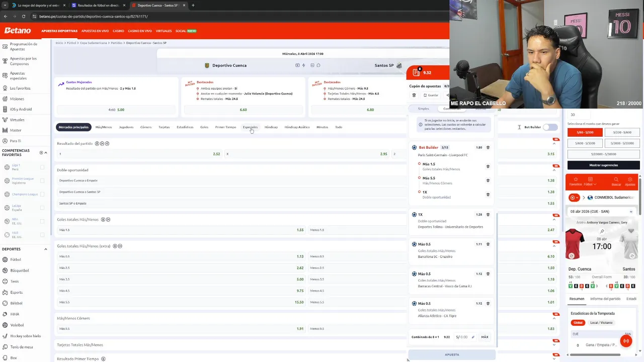Select the S/60 - S/200 amount option
The height and width of the screenshot is (362, 644).
pyautogui.click(x=585, y=132)
